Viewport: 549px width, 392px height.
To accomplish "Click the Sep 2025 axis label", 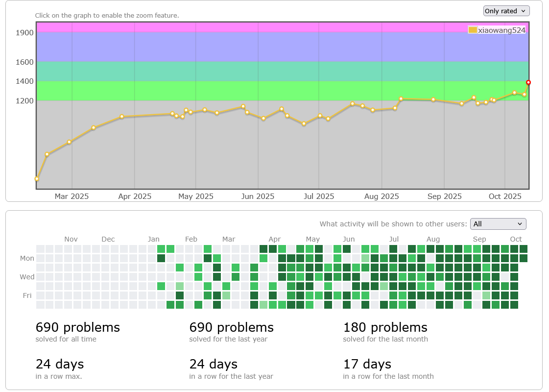I will tap(445, 196).
